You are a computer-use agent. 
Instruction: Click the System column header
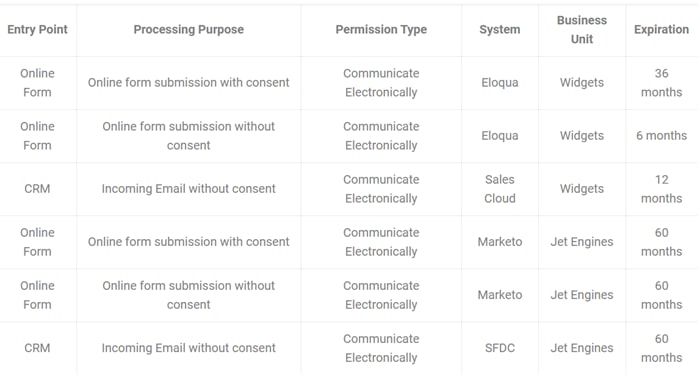500,29
